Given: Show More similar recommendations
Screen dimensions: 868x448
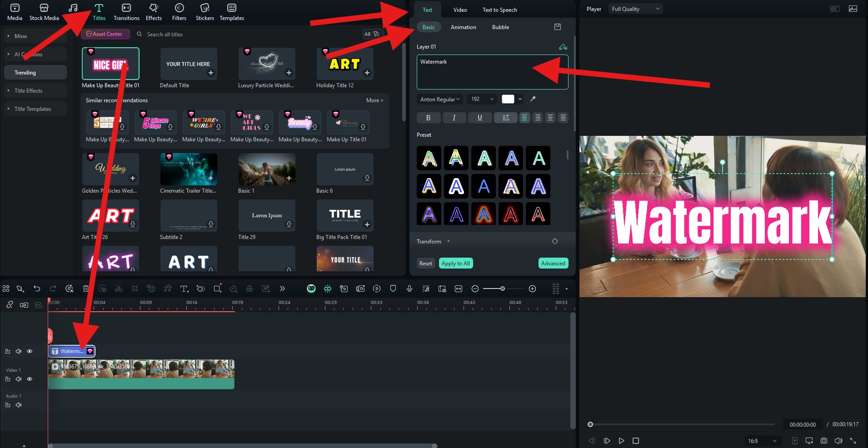Looking at the screenshot, I should pyautogui.click(x=374, y=100).
